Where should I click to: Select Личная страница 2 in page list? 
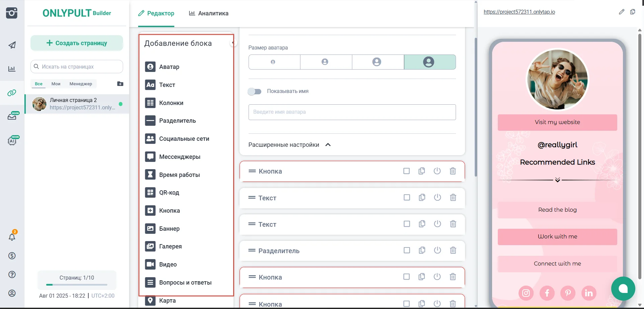click(x=77, y=104)
